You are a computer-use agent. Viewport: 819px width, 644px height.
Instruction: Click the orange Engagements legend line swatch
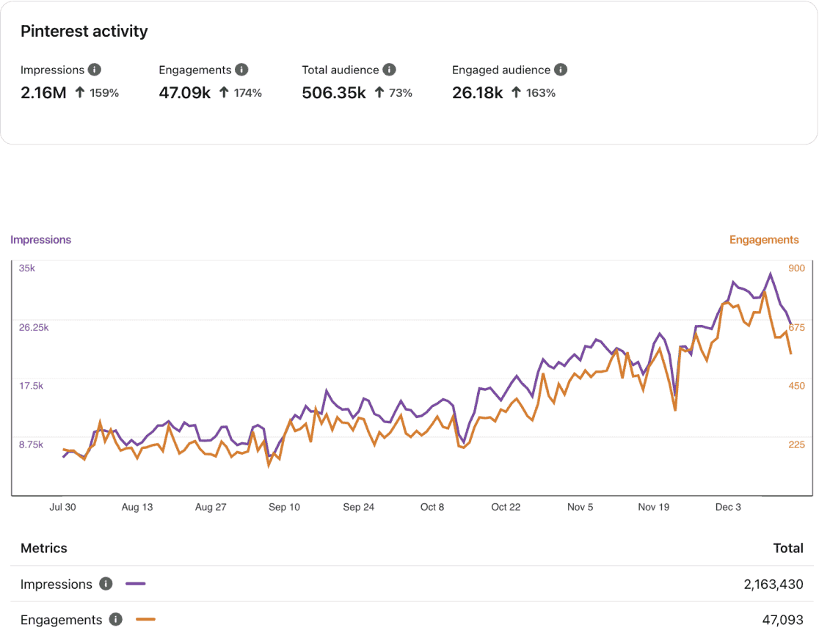145,619
